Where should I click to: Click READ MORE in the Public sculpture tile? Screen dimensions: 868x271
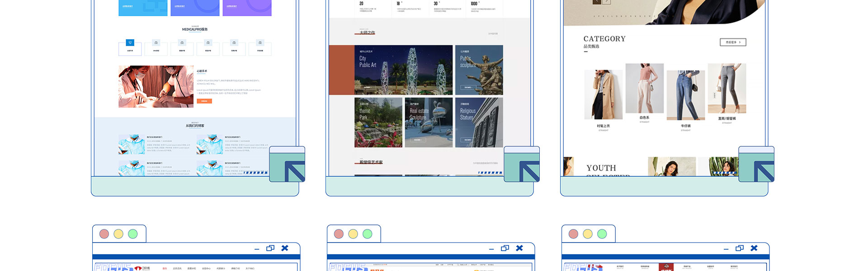467,87
